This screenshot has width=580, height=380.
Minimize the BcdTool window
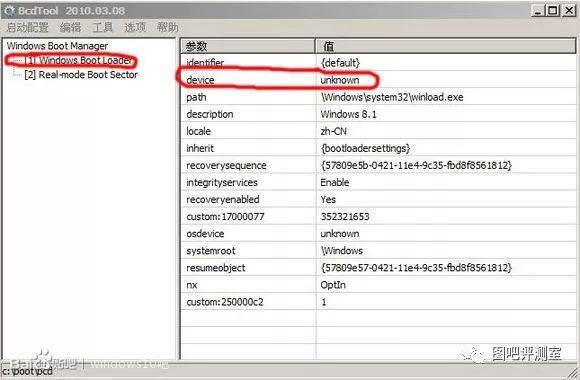[538, 11]
